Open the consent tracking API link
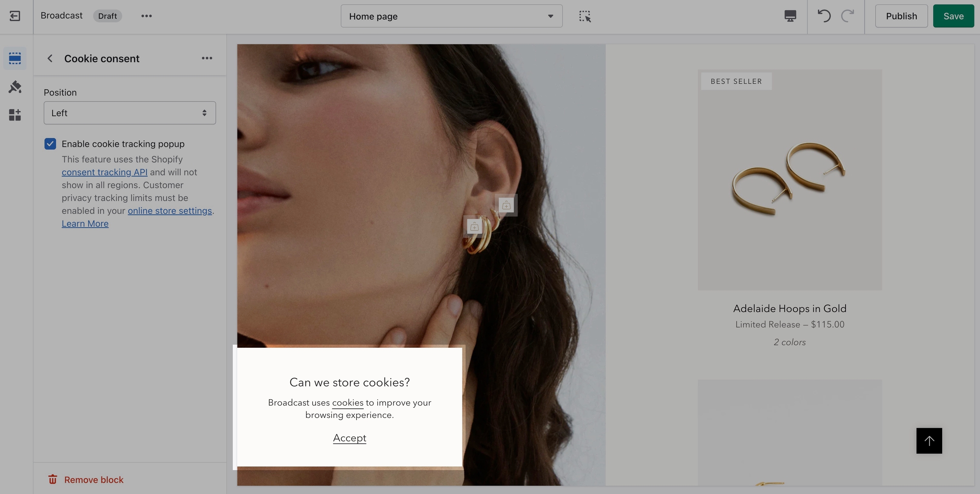The width and height of the screenshot is (980, 494). pyautogui.click(x=105, y=172)
